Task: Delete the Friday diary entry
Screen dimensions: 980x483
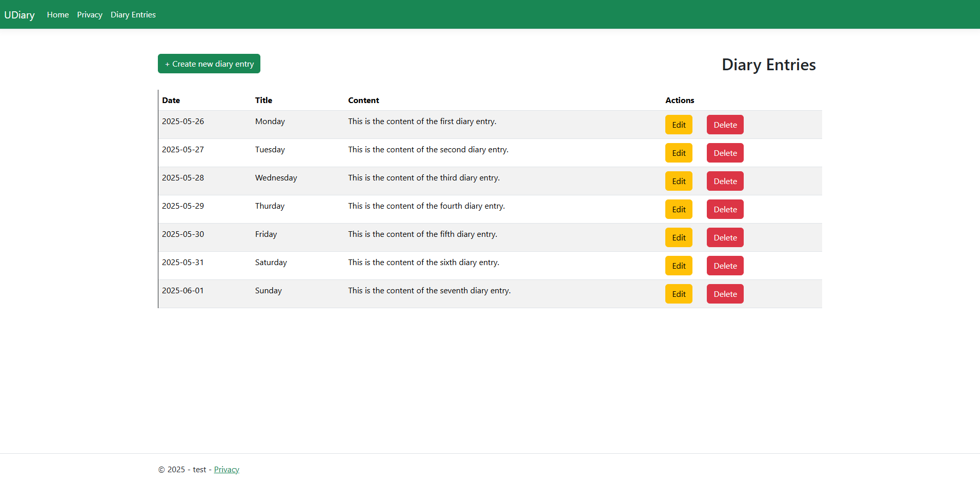Action: [725, 237]
